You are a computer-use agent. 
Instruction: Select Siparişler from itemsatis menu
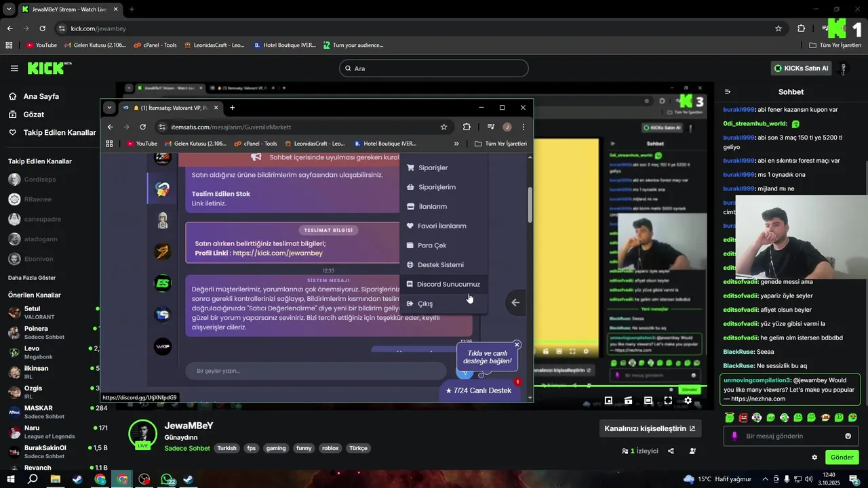click(443, 167)
